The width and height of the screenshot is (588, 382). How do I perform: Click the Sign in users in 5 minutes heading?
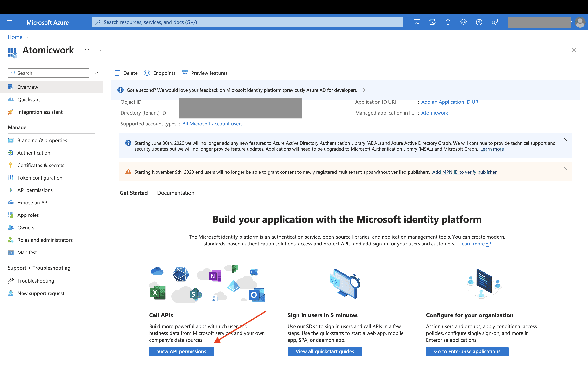[322, 315]
